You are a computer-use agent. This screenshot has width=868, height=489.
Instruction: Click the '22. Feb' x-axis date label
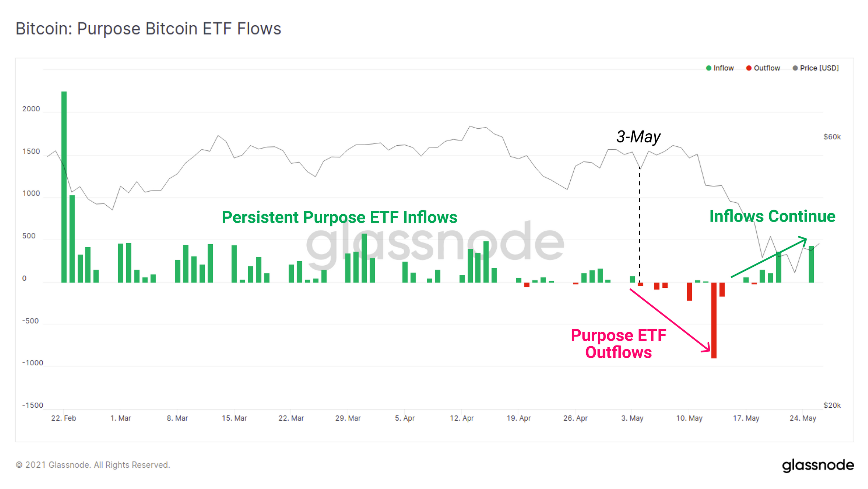64,418
